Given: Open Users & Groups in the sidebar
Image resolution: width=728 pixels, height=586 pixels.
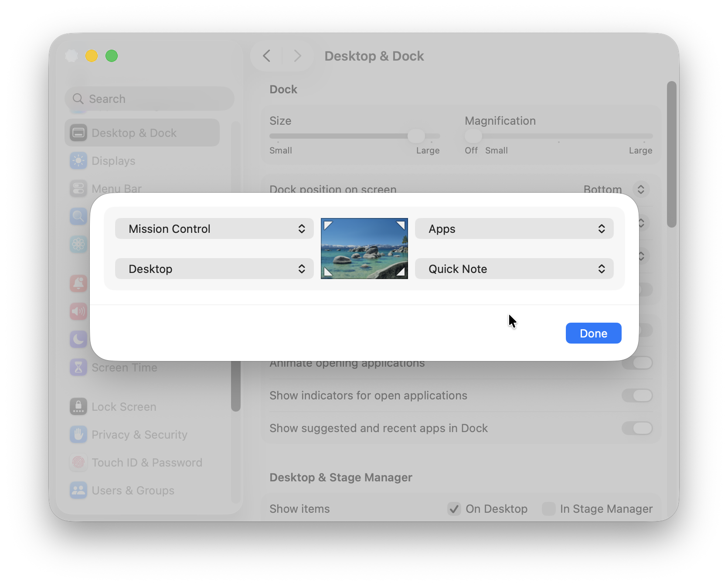Looking at the screenshot, I should [x=142, y=491].
